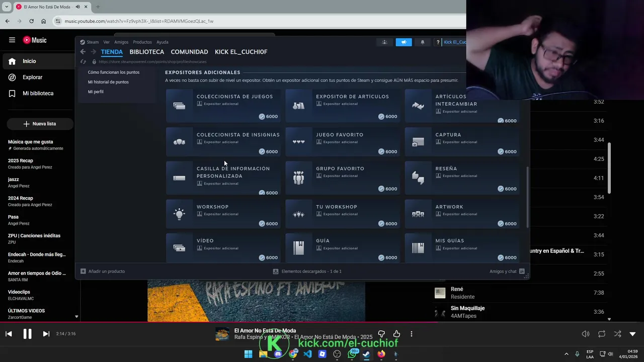Like the current song
The width and height of the screenshot is (644, 362).
[396, 334]
